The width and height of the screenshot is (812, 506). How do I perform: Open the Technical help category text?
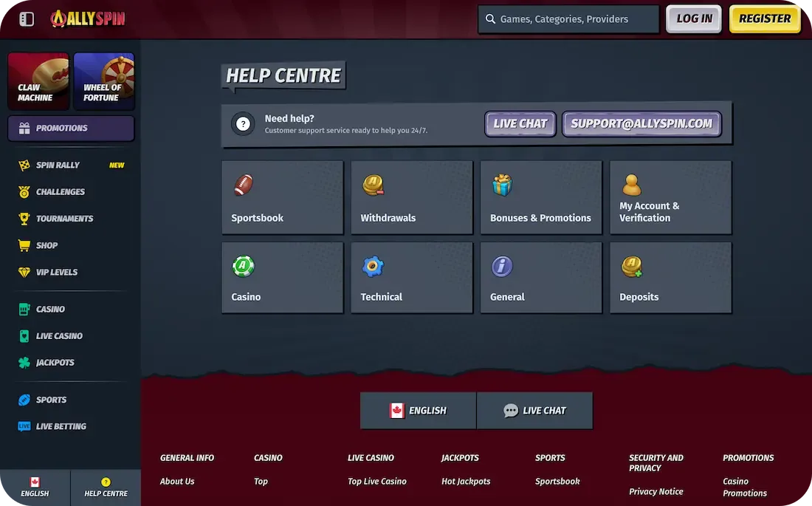coord(381,297)
